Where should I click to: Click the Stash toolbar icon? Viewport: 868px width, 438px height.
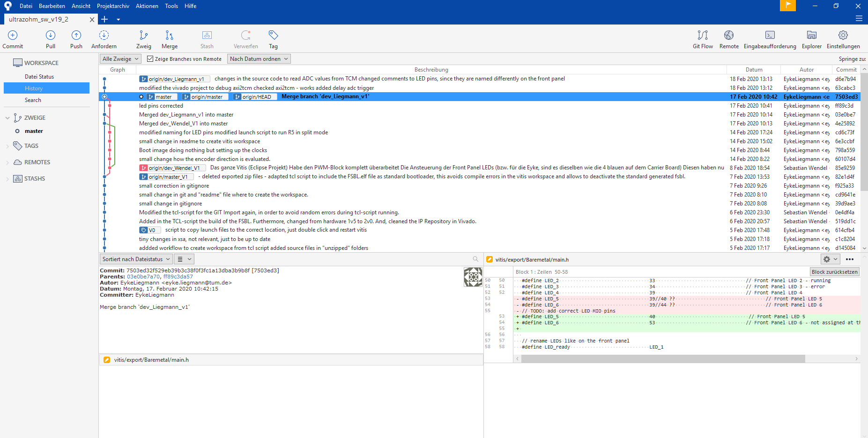(207, 39)
